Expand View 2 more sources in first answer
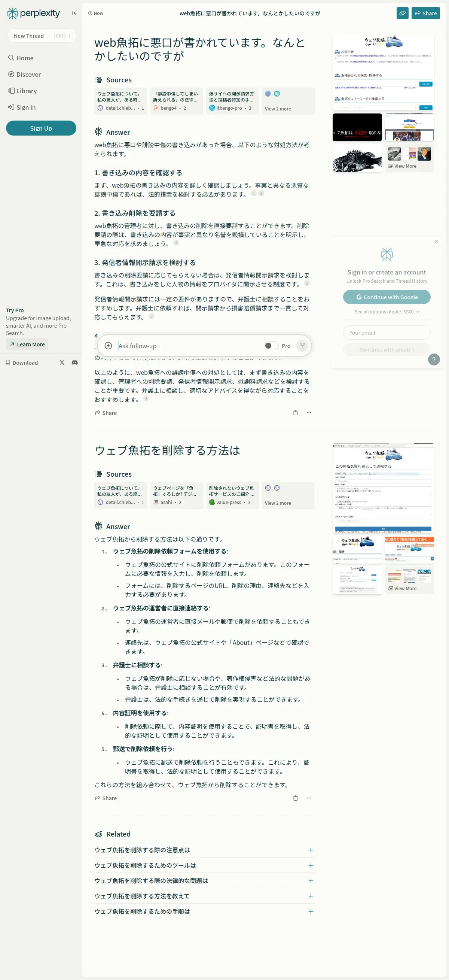 (288, 101)
